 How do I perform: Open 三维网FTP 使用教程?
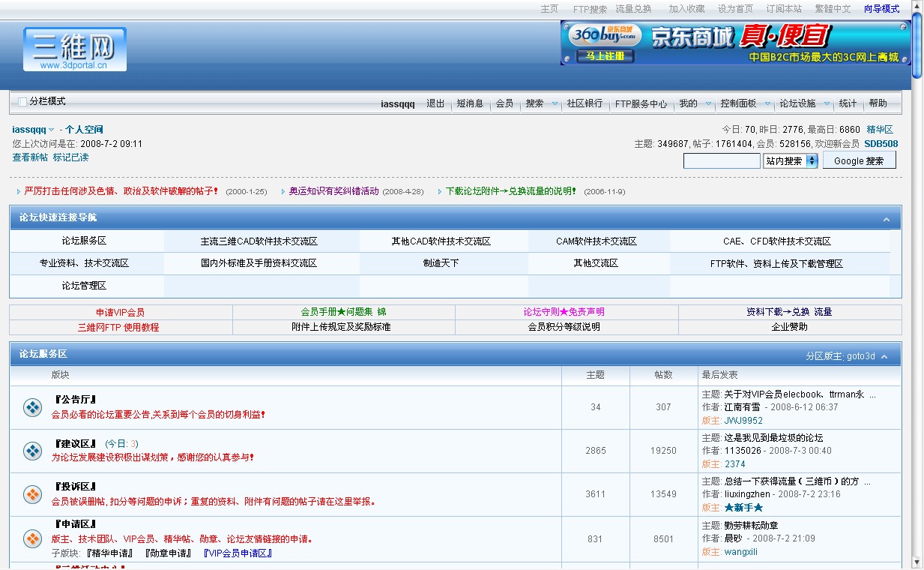point(118,327)
